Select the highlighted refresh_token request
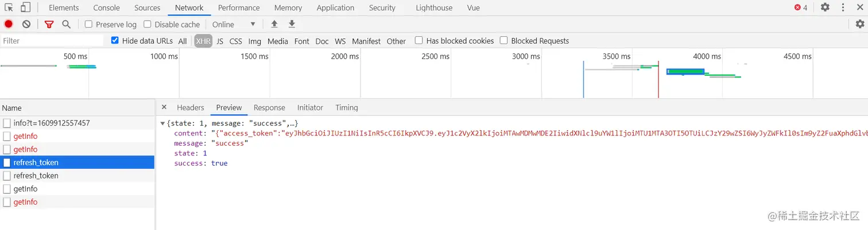The height and width of the screenshot is (230, 868). [36, 162]
